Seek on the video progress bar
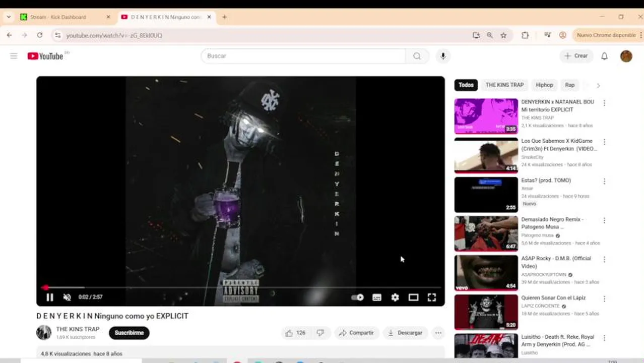The image size is (644, 363). 240,287
